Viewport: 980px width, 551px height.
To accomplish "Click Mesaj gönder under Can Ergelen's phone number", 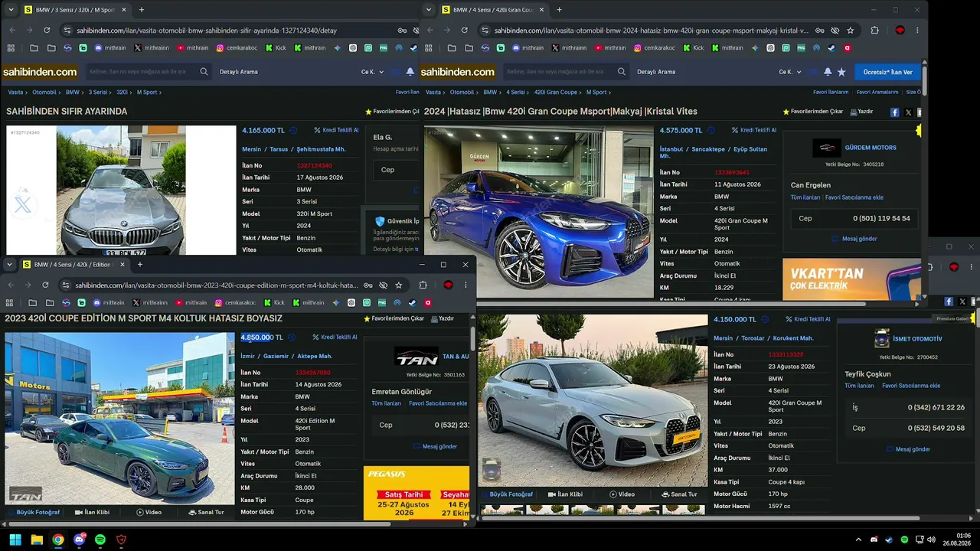I will pos(854,239).
